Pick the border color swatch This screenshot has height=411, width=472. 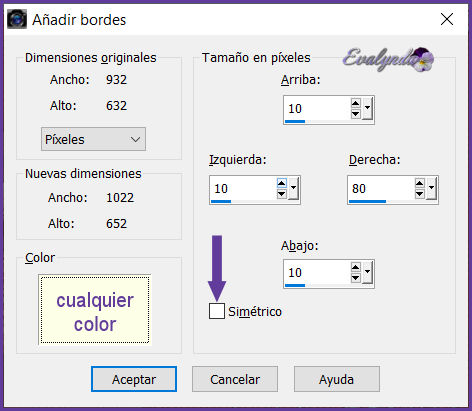(95, 310)
